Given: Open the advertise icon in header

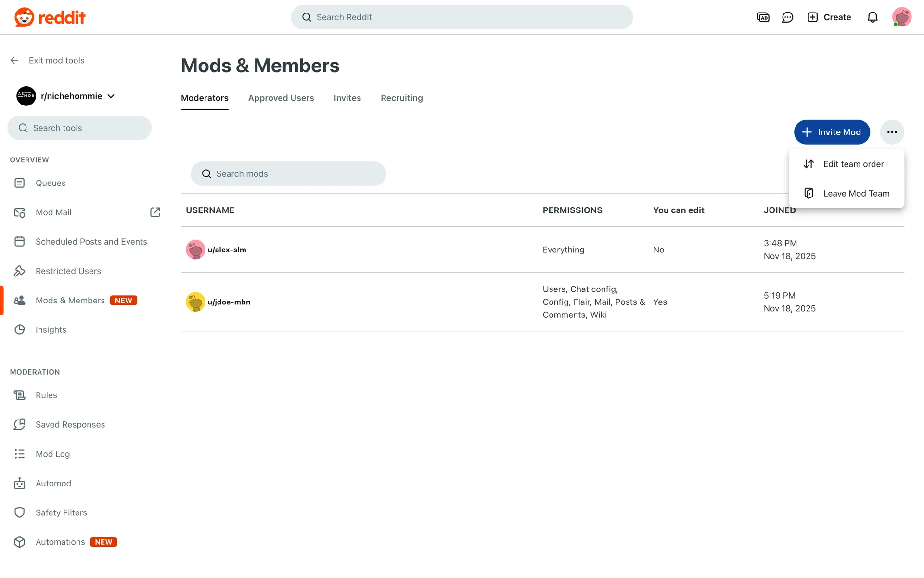Looking at the screenshot, I should click(763, 17).
